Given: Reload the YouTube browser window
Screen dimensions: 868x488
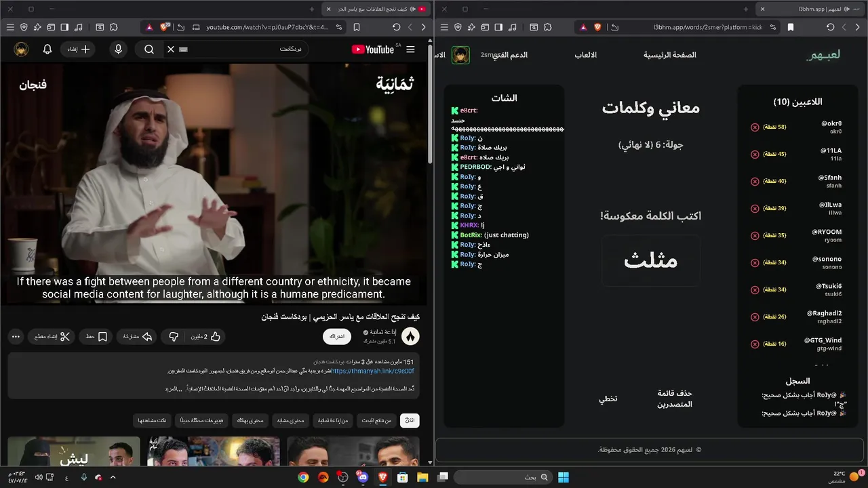Looking at the screenshot, I should [396, 27].
